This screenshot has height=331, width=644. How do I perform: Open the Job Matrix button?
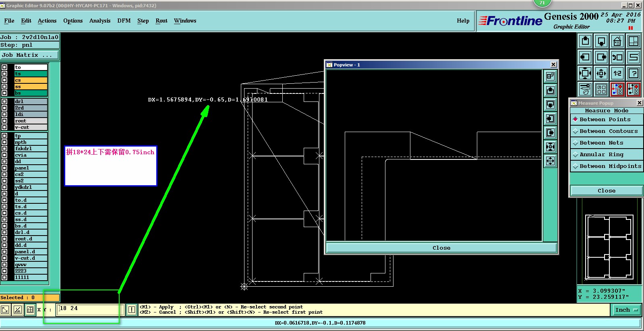(29, 55)
